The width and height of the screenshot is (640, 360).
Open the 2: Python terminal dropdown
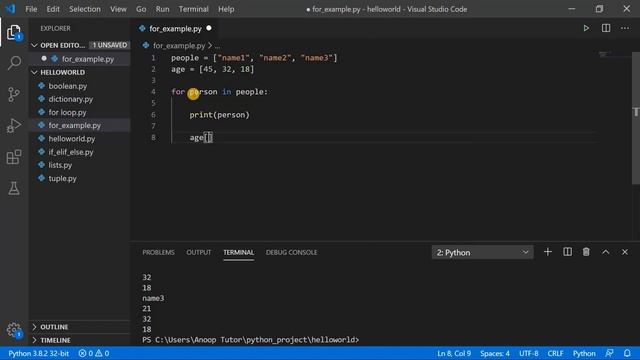pos(482,252)
